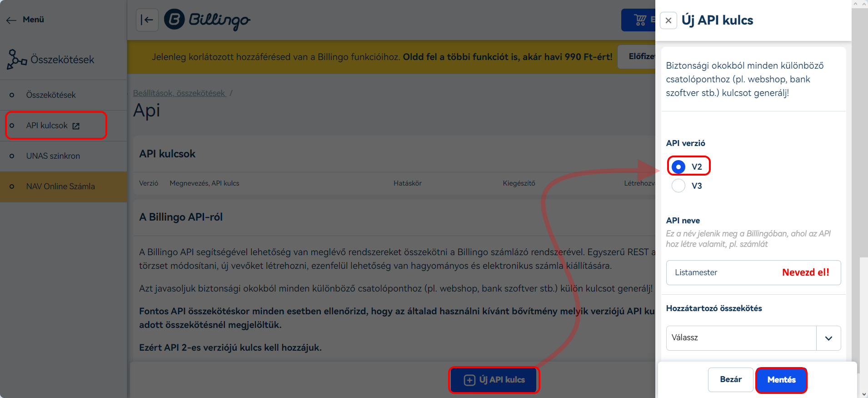
Task: Click the Előfizetés button in yellow banner
Action: (x=637, y=56)
